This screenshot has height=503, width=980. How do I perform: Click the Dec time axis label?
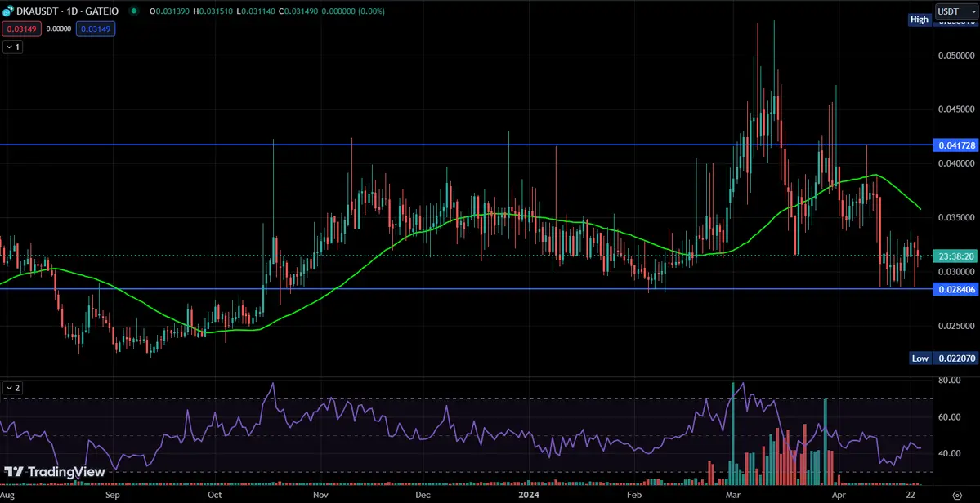(x=423, y=494)
